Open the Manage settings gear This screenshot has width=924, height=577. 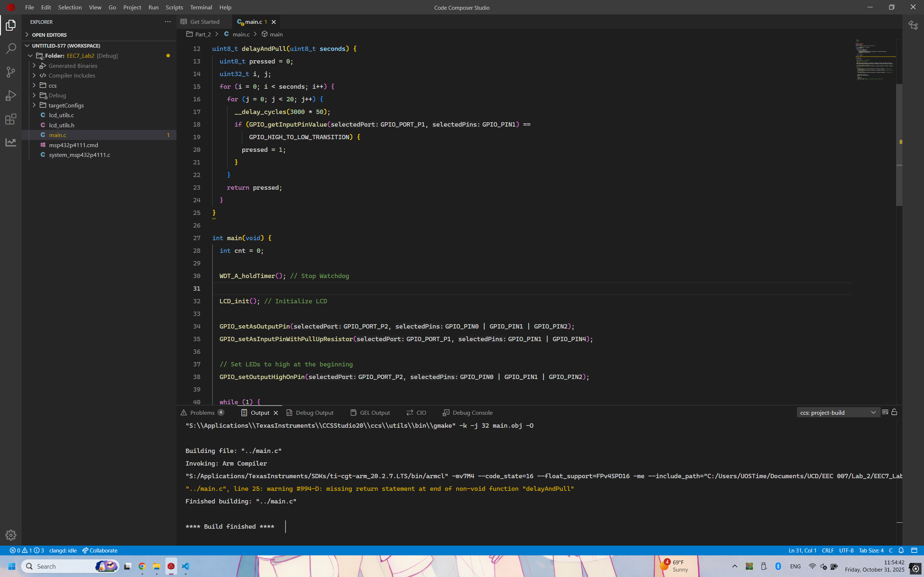tap(11, 535)
